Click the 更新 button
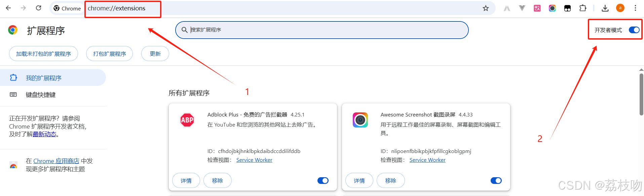This screenshot has width=644, height=196. pyautogui.click(x=155, y=54)
